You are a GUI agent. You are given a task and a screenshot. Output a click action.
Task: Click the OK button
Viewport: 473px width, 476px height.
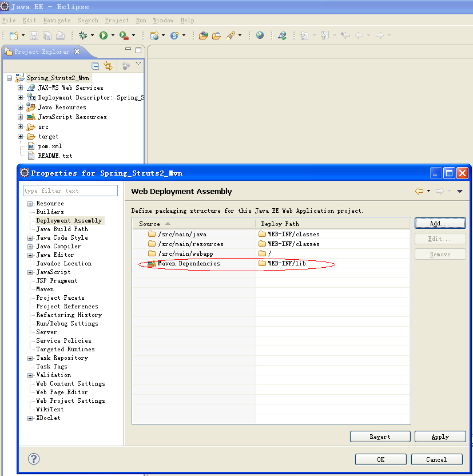(381, 459)
